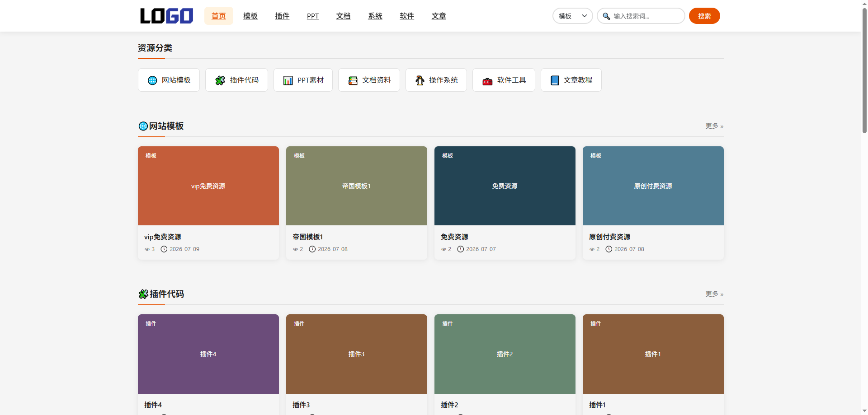
Task: Click the view-count eye icon under vip免费资源
Action: pos(147,249)
